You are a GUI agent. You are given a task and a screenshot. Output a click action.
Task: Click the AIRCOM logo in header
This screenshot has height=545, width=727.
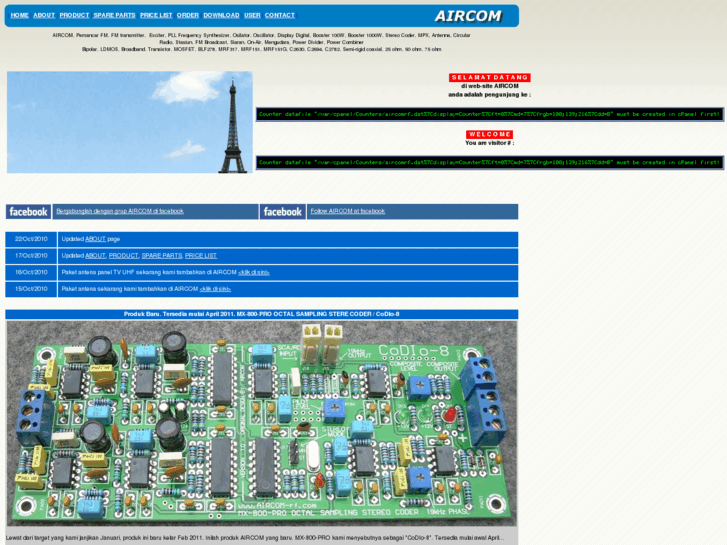pos(468,16)
